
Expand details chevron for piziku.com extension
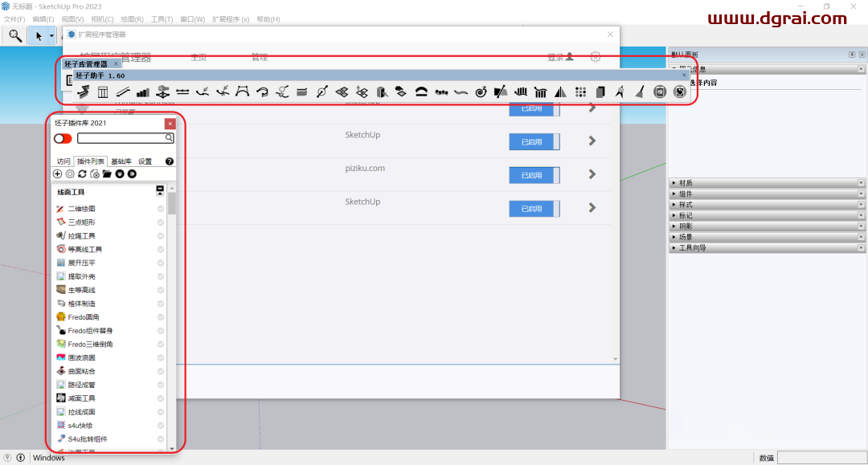click(592, 174)
